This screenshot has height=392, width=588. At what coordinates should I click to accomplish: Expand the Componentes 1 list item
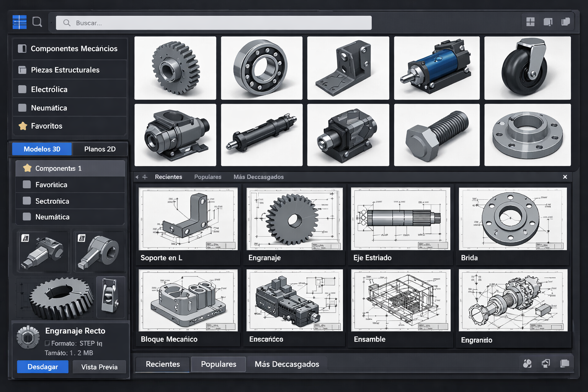70,168
